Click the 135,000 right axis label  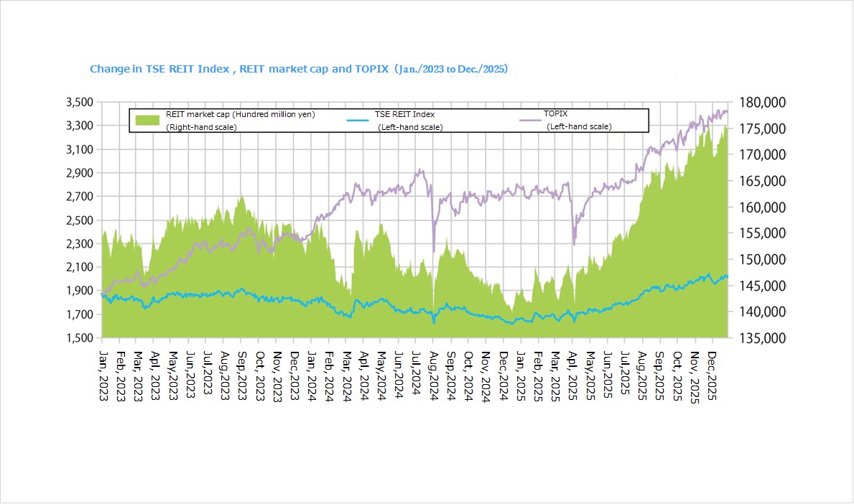(x=761, y=338)
